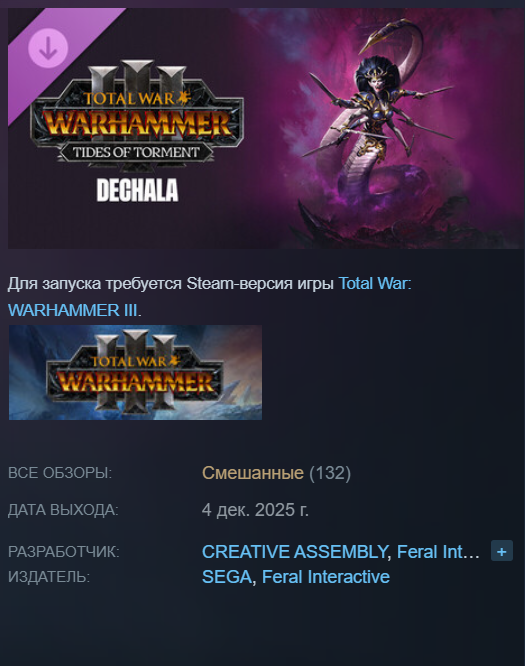This screenshot has width=525, height=666.
Task: Click the release date '4 дек. 2025 г.'
Action: click(x=255, y=510)
